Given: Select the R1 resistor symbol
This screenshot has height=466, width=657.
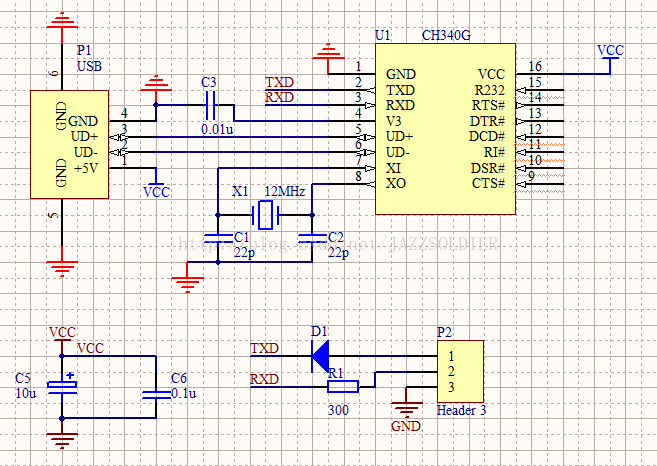Looking at the screenshot, I should [x=343, y=386].
